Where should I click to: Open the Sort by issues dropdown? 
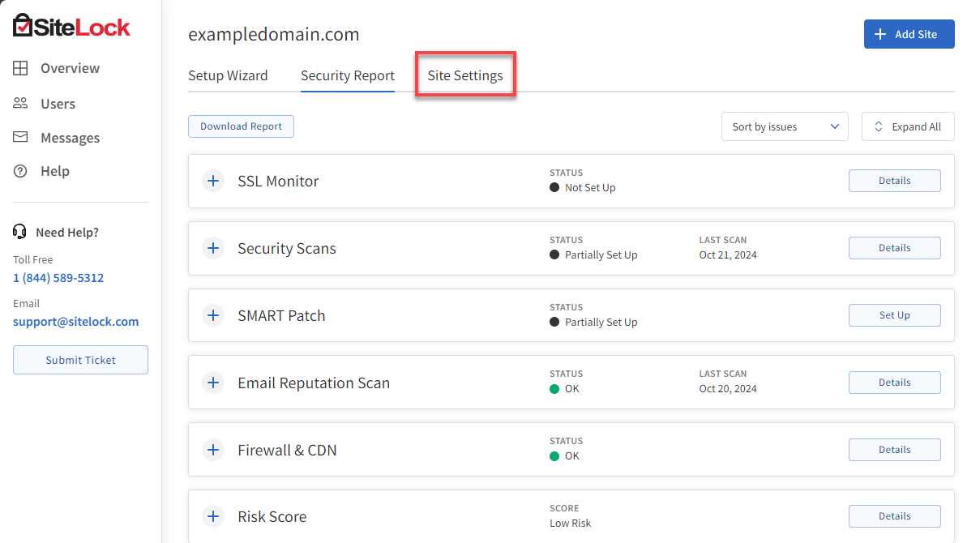click(784, 126)
